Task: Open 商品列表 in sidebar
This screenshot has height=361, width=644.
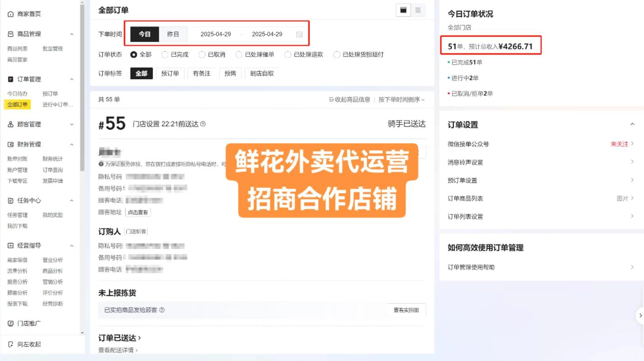Action: 17,49
